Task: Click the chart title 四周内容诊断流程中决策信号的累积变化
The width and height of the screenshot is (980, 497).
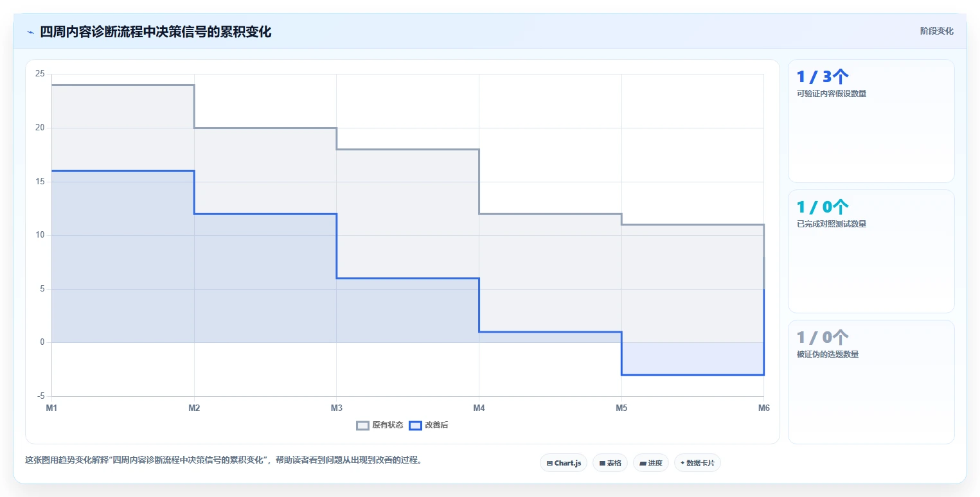Action: [156, 32]
